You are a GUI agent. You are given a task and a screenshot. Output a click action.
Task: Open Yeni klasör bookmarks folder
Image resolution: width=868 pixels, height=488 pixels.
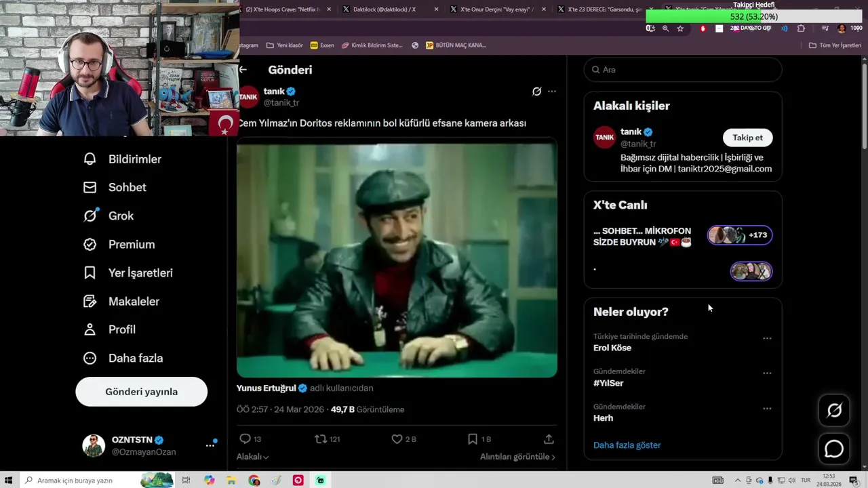(284, 45)
